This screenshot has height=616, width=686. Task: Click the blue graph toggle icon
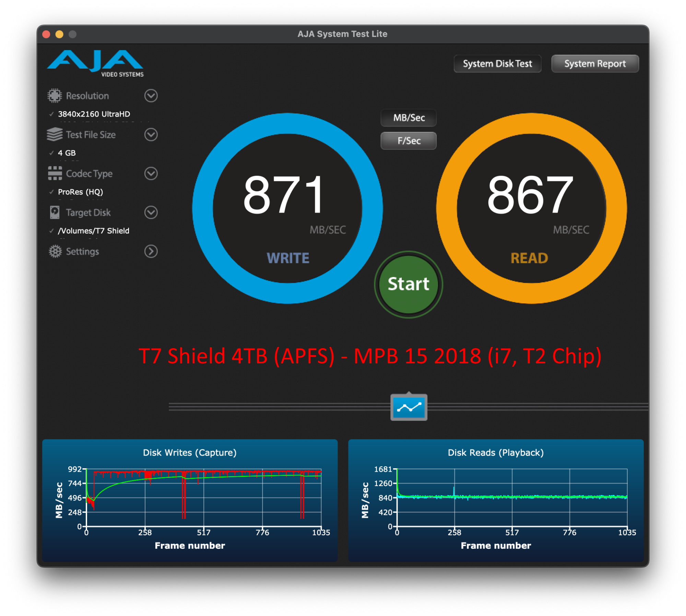[x=409, y=407]
